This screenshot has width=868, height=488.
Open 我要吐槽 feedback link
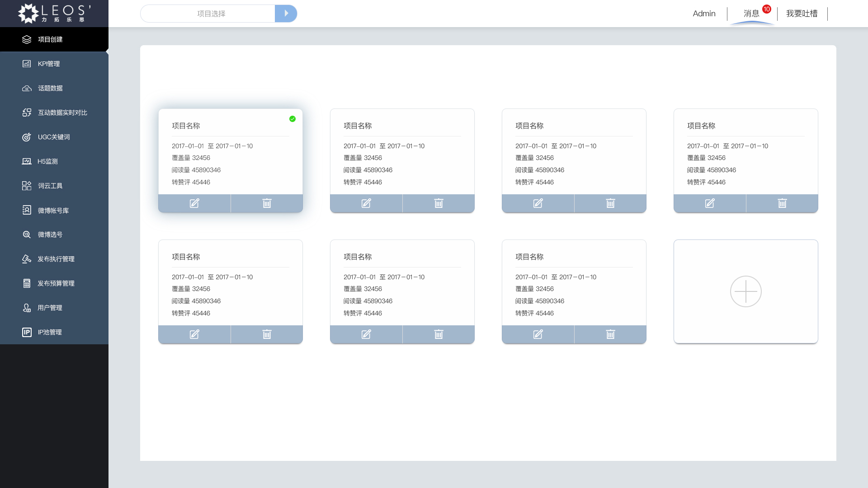[802, 14]
